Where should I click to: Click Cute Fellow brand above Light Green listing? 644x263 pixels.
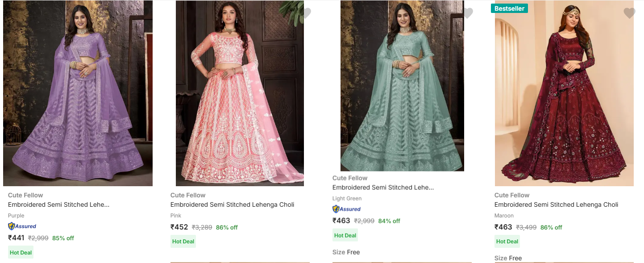349,178
